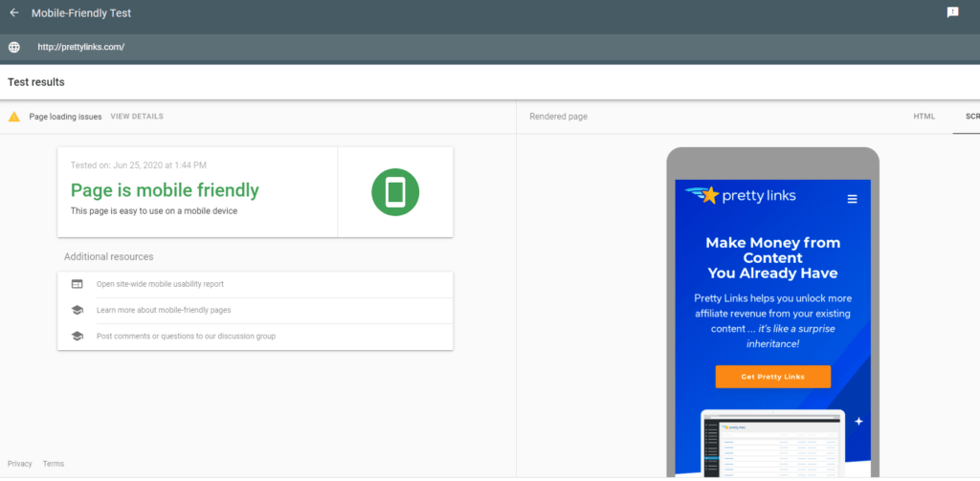This screenshot has width=980, height=481.
Task: Click the green mobile phone icon
Action: [395, 192]
